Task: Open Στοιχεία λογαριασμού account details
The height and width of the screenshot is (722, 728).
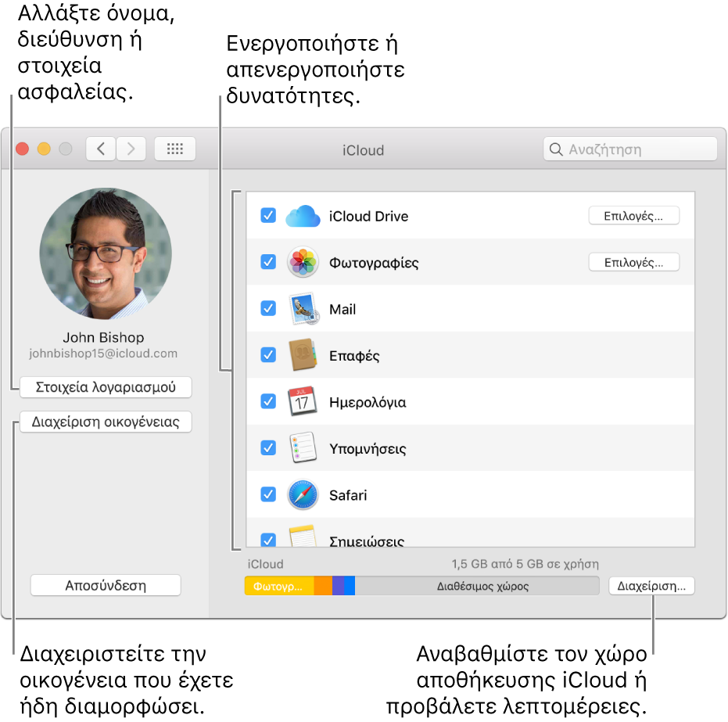Action: click(106, 387)
